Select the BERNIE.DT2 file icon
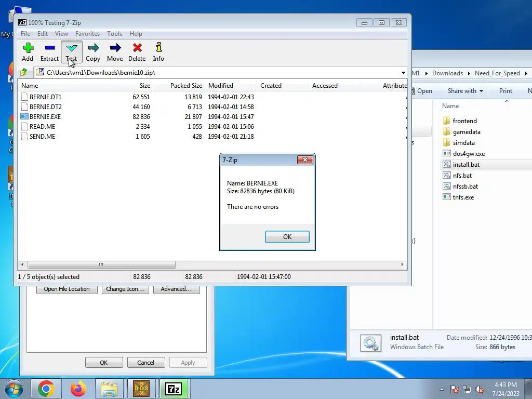Viewport: 532px width, 399px height. (24, 107)
